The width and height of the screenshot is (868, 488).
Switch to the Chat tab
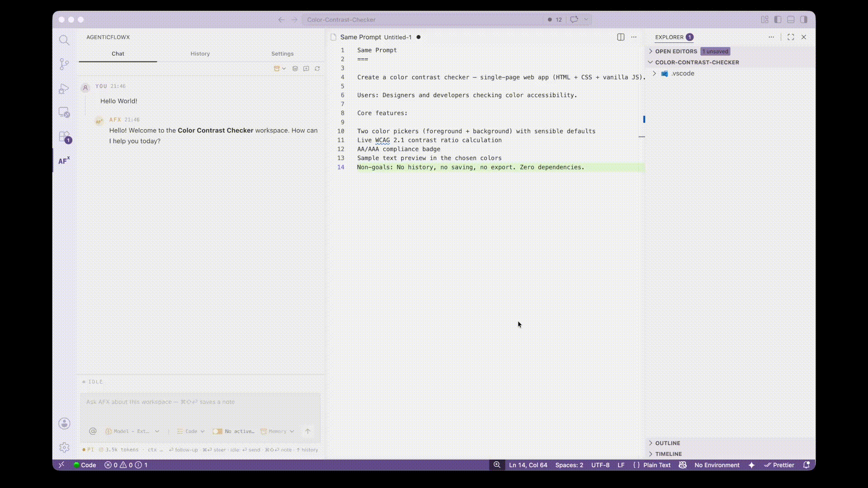[x=118, y=53]
